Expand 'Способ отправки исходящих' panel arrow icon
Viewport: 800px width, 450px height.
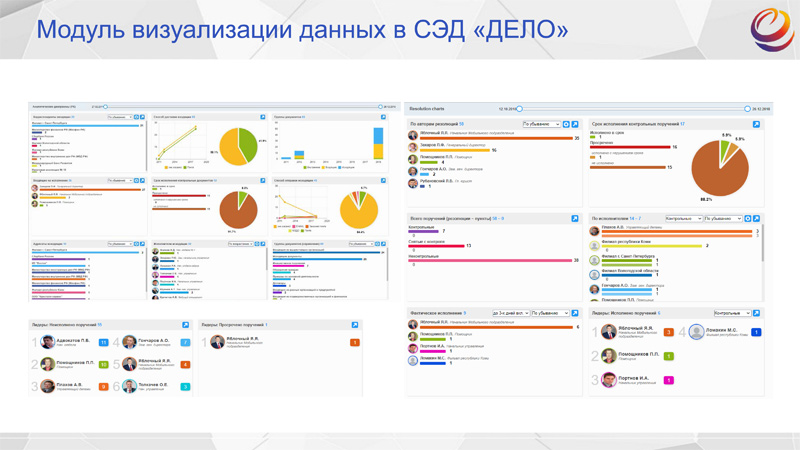383,180
